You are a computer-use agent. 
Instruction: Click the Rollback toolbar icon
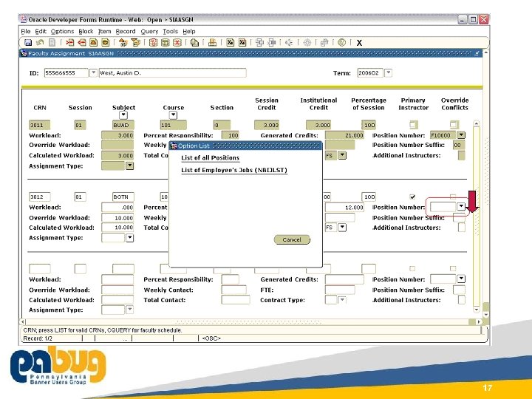point(40,42)
